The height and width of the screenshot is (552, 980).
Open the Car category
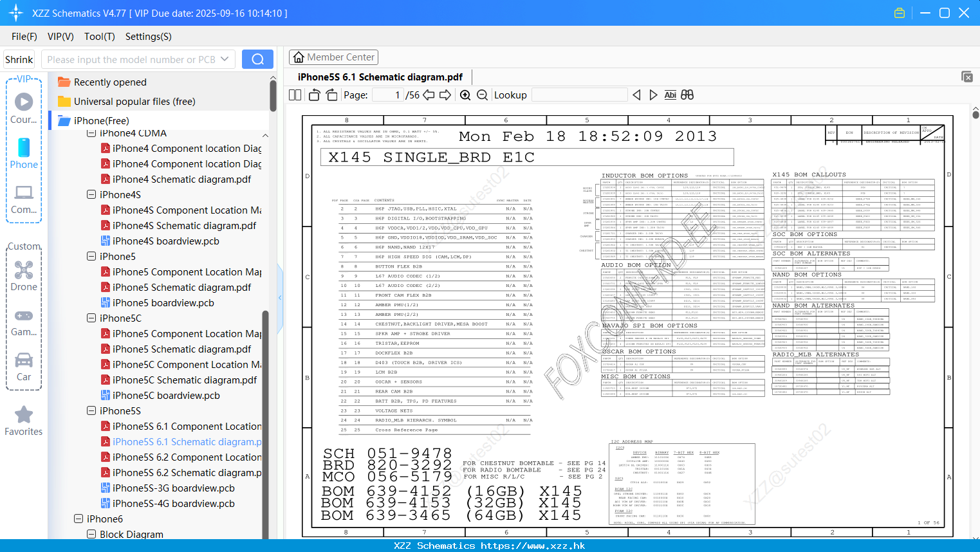click(x=24, y=367)
